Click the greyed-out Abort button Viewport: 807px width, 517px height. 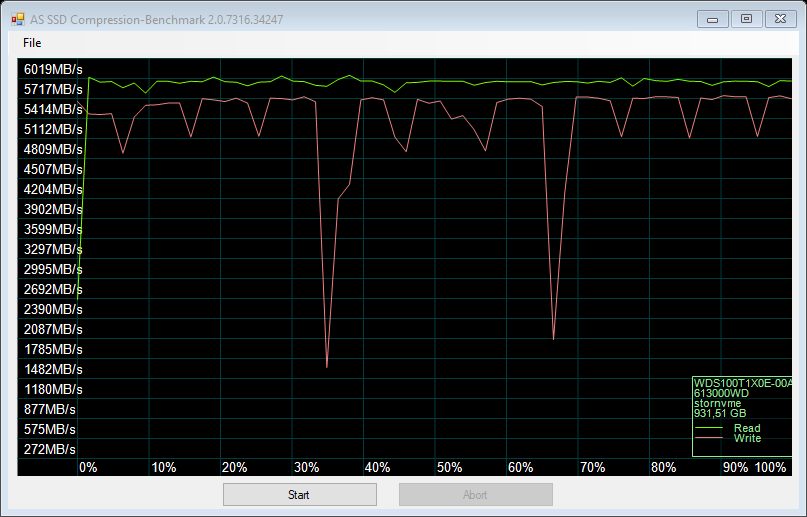475,494
